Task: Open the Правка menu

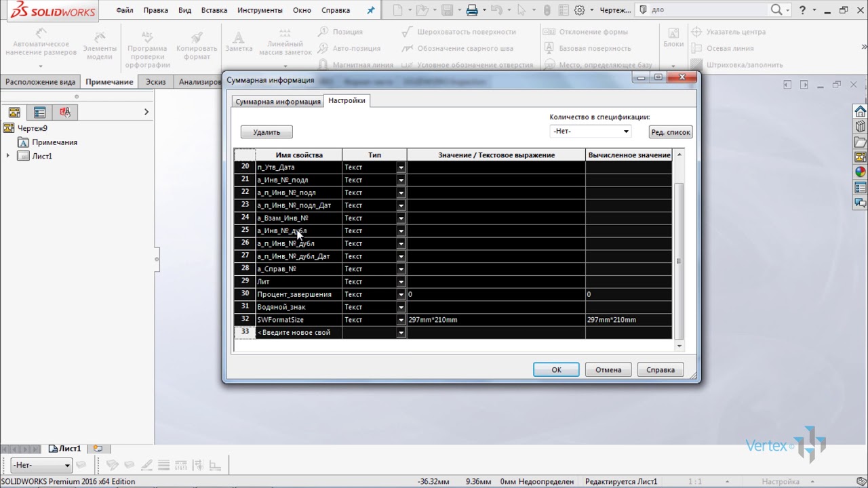Action: [156, 10]
